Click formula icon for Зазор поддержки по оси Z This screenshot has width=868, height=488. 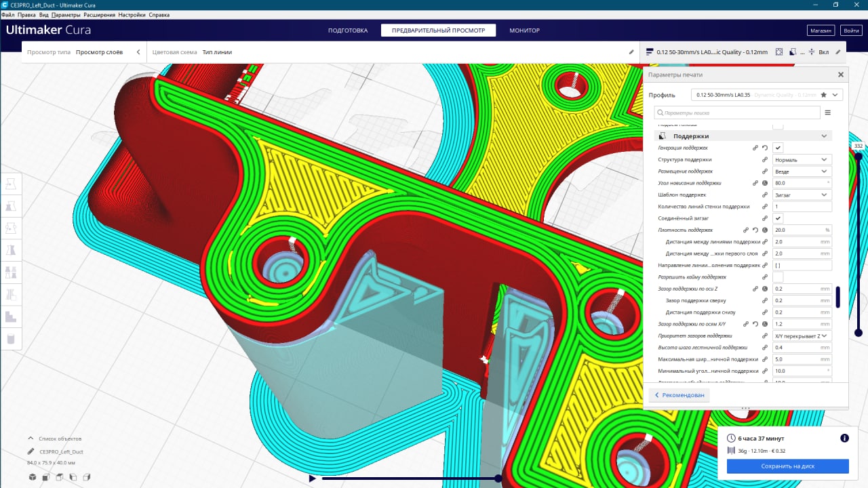click(764, 289)
